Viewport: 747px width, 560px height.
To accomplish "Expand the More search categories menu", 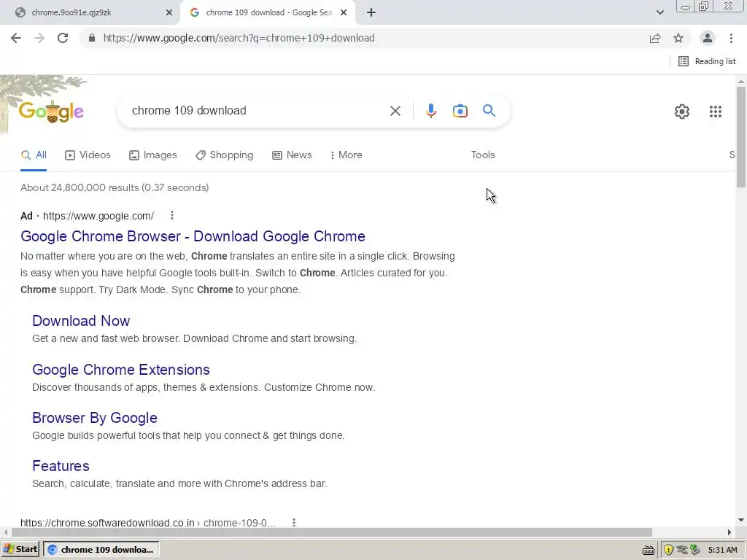I will pyautogui.click(x=346, y=155).
